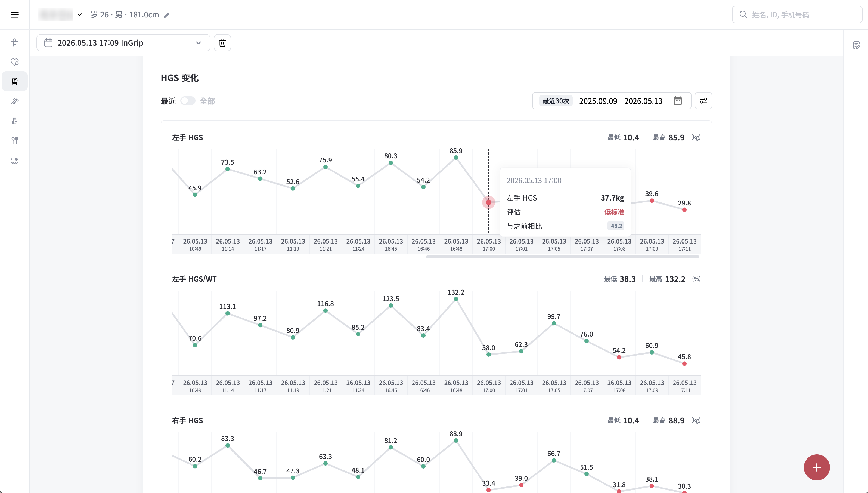This screenshot has width=868, height=493.
Task: Open the notes panel icon
Action: [856, 45]
